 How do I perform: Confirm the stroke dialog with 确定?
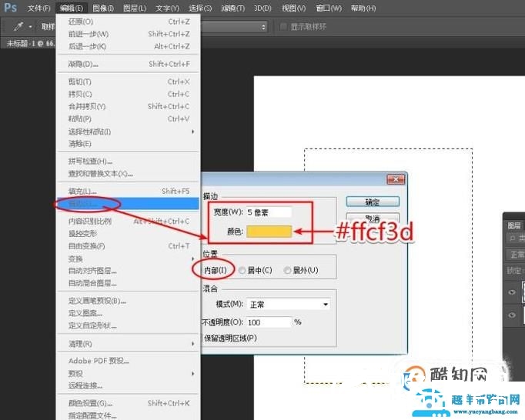(x=373, y=202)
